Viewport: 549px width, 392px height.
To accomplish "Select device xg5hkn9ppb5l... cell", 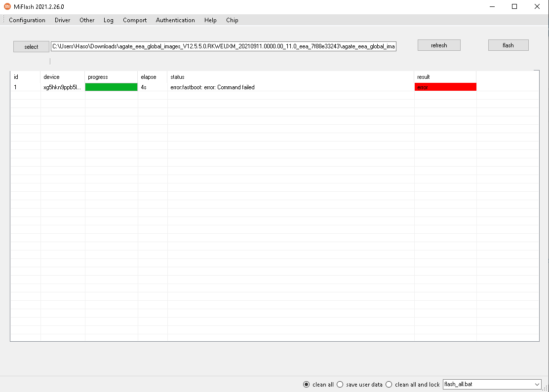I will point(62,87).
